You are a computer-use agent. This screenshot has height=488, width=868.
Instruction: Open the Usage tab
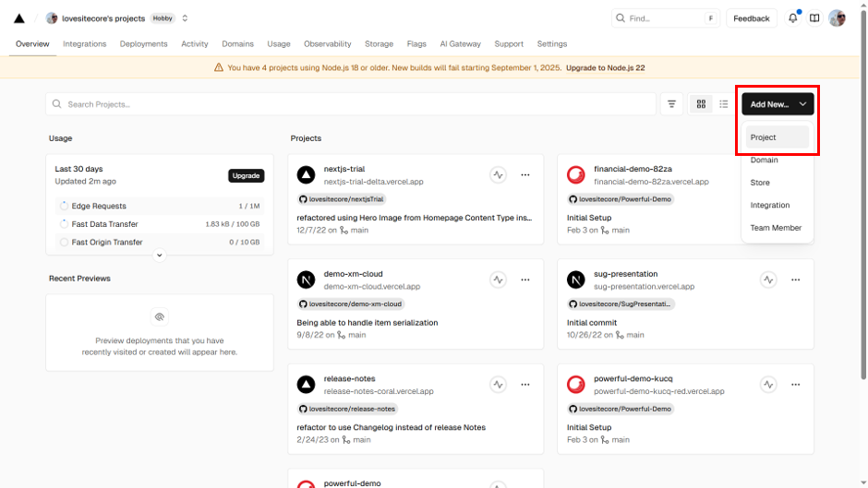pyautogui.click(x=279, y=43)
